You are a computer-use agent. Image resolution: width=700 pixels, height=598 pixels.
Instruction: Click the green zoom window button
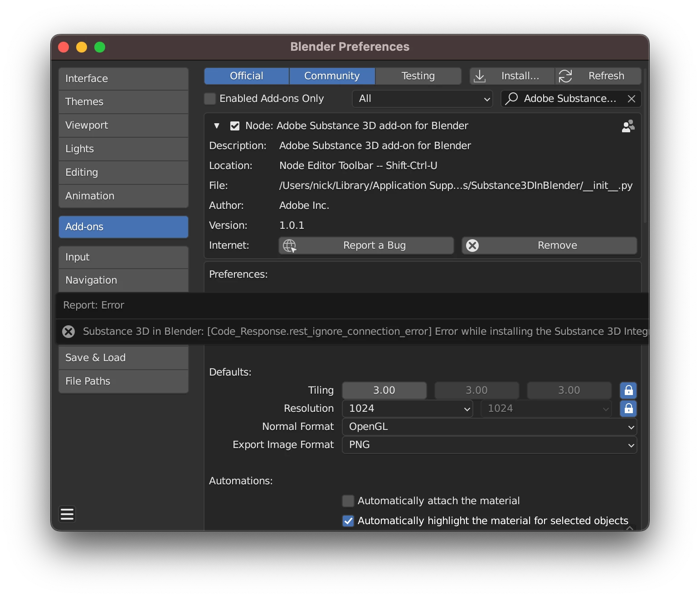100,47
